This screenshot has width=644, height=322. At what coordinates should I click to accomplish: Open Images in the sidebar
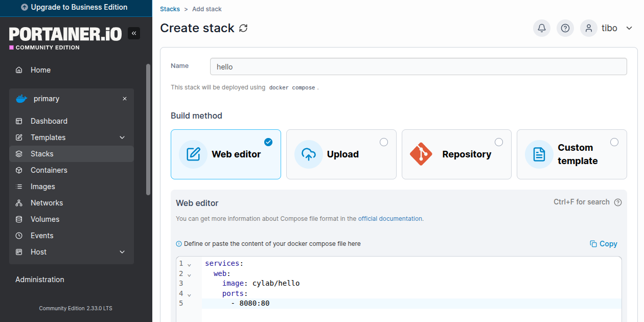point(72,187)
